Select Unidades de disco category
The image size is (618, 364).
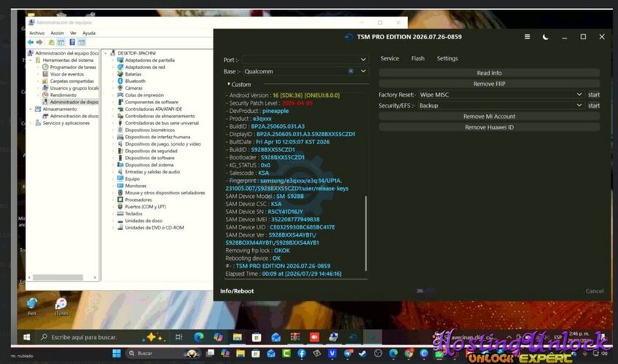144,221
